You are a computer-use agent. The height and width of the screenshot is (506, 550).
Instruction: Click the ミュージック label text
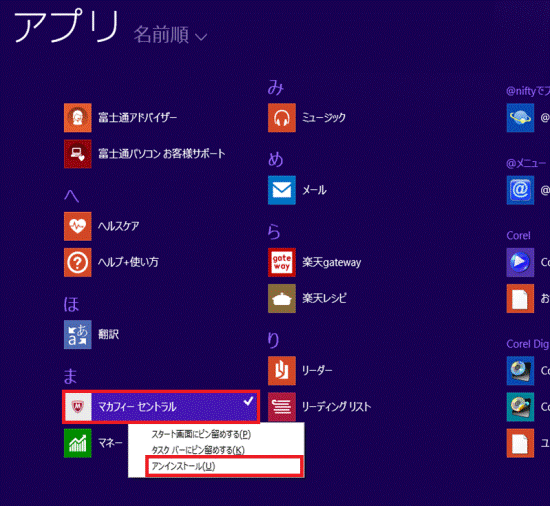tap(324, 117)
